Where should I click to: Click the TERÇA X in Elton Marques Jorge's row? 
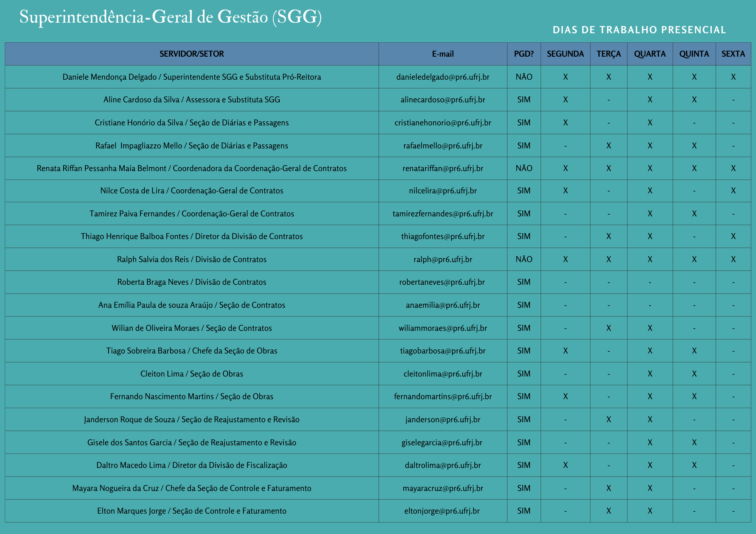pos(609,511)
